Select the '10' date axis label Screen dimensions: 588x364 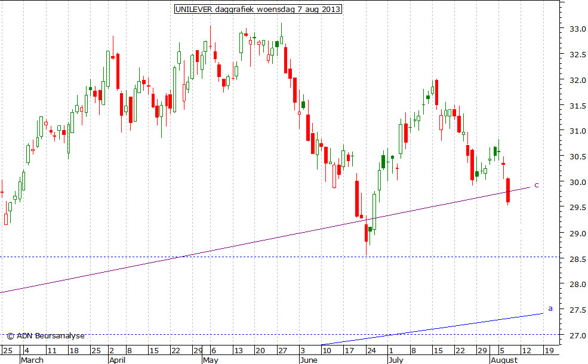point(327,351)
